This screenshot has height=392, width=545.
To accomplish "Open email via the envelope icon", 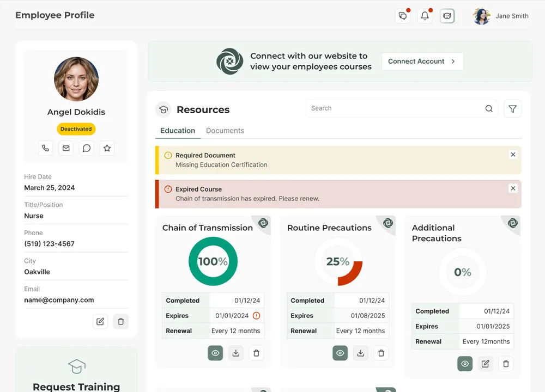I will pyautogui.click(x=66, y=148).
